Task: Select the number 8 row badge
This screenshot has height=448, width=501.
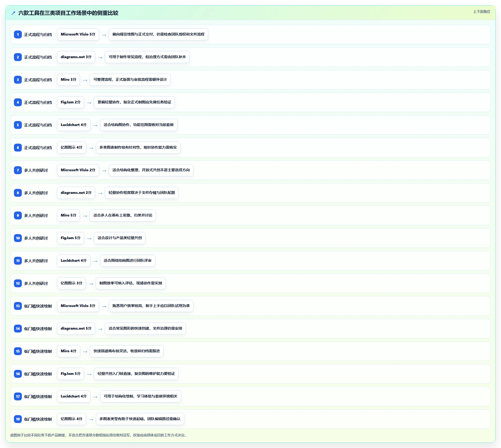Action: [x=18, y=193]
